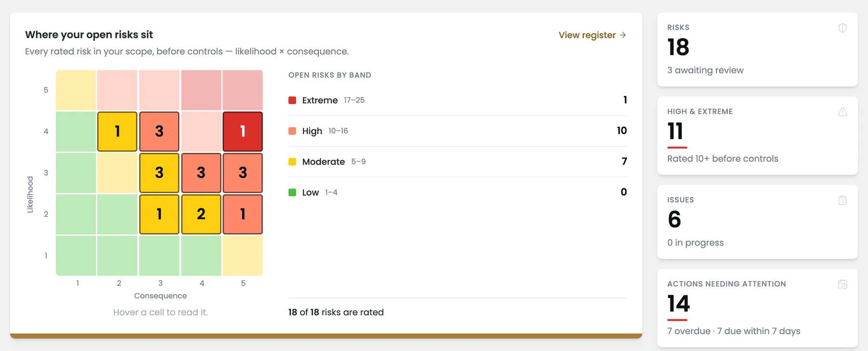Click the salmon High band swatch

click(x=292, y=131)
